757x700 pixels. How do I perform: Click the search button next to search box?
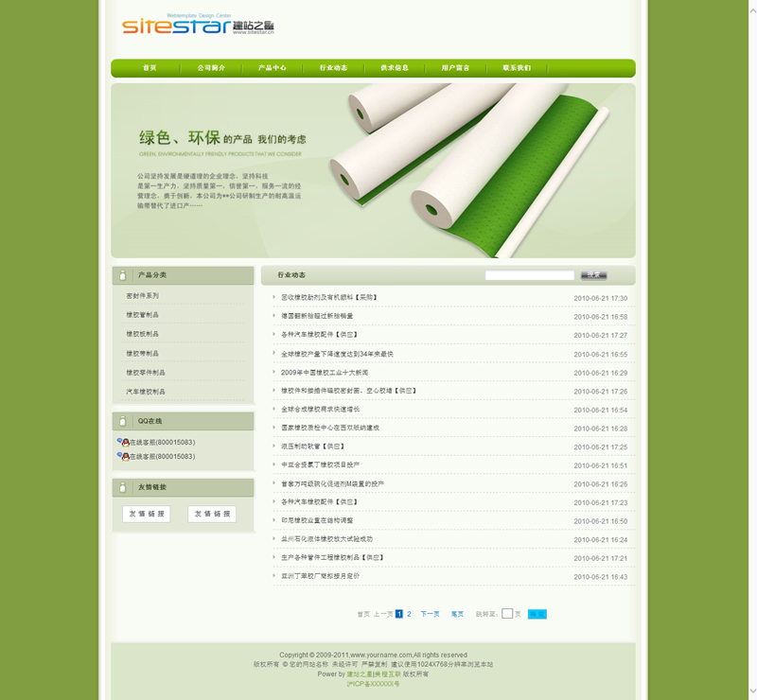(x=593, y=275)
